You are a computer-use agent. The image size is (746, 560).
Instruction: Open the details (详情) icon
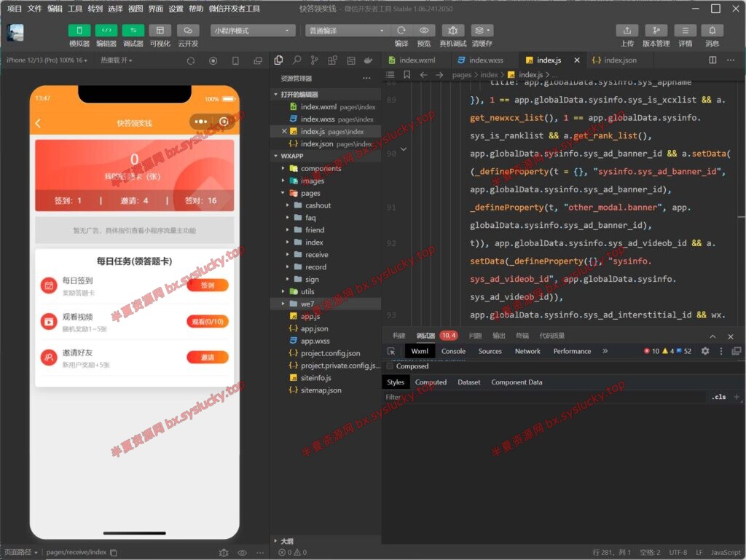(685, 31)
